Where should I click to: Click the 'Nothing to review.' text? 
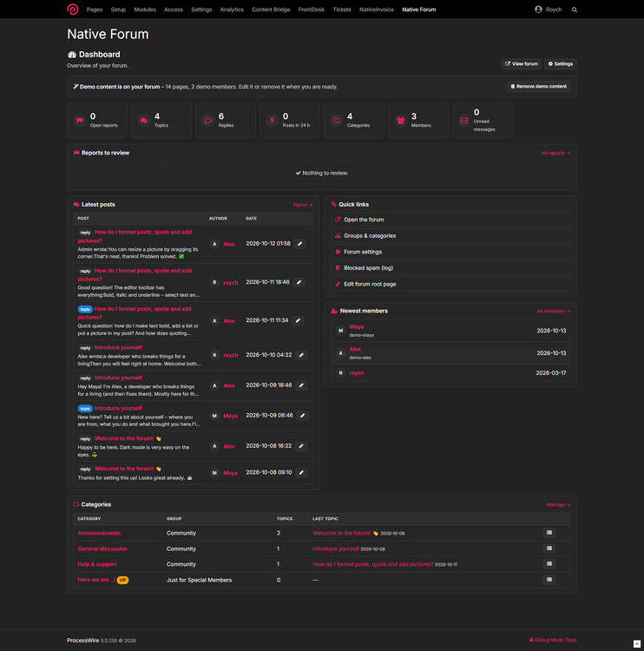(x=325, y=173)
